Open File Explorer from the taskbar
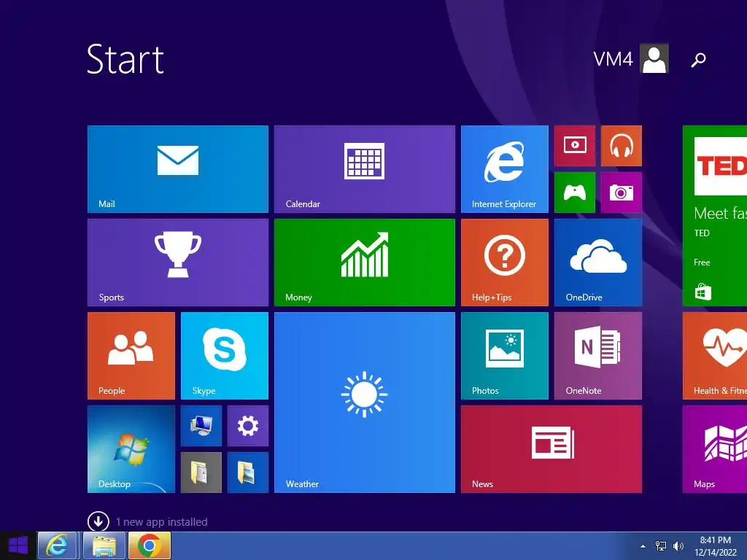The height and width of the screenshot is (560, 747). click(x=104, y=545)
